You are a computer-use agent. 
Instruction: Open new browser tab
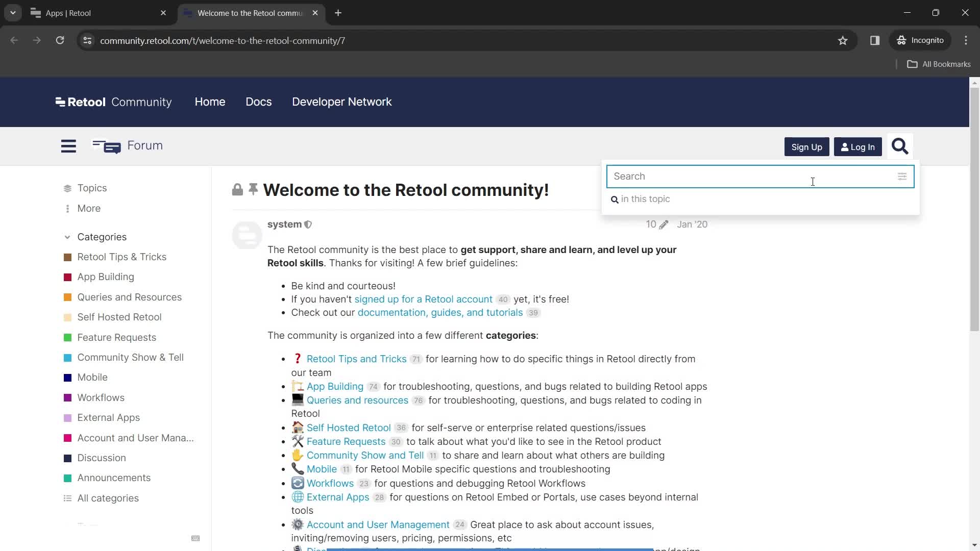point(338,13)
